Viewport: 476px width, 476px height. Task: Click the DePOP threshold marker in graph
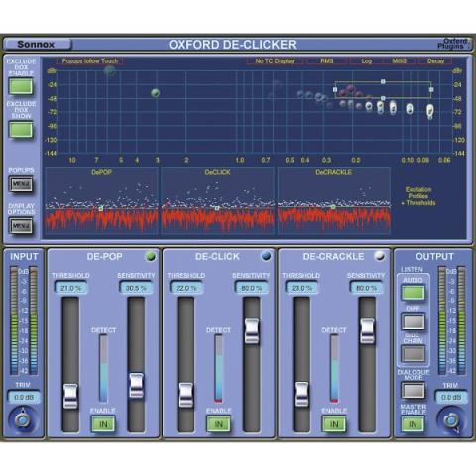[x=101, y=209]
